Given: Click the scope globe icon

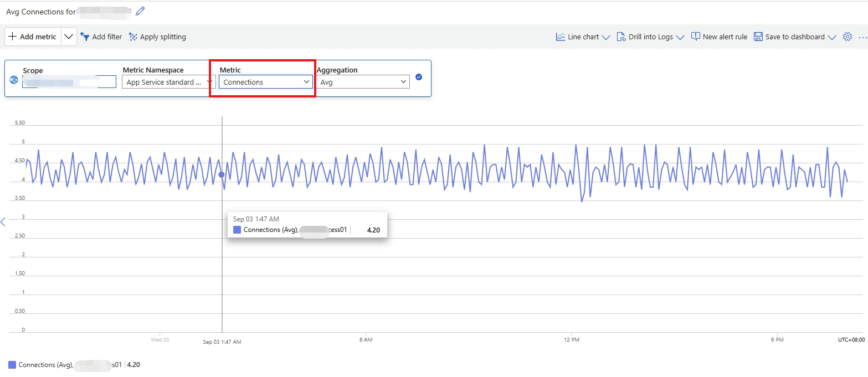Looking at the screenshot, I should tap(14, 80).
